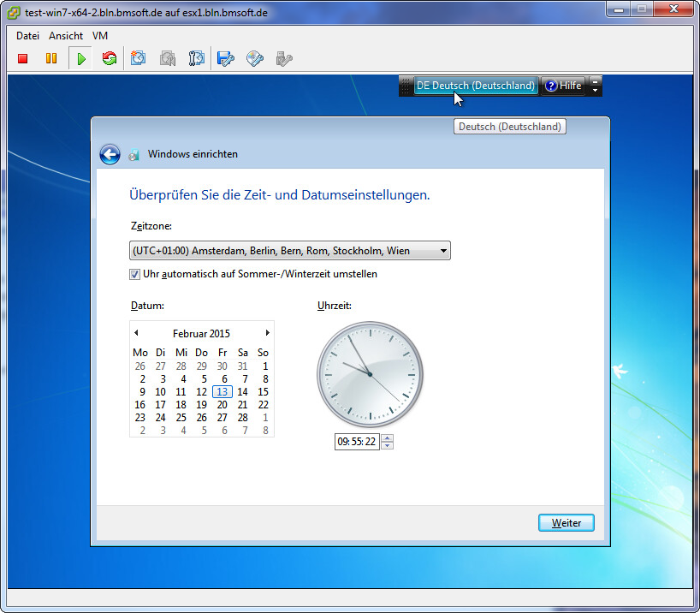Click the vSphere console title bar icon
The width and height of the screenshot is (700, 613).
coord(13,13)
